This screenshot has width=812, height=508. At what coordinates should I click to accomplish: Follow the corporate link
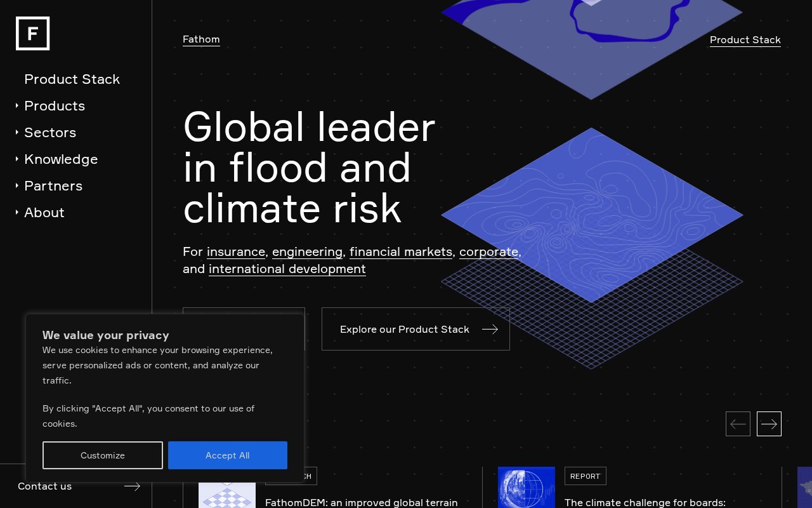click(488, 252)
